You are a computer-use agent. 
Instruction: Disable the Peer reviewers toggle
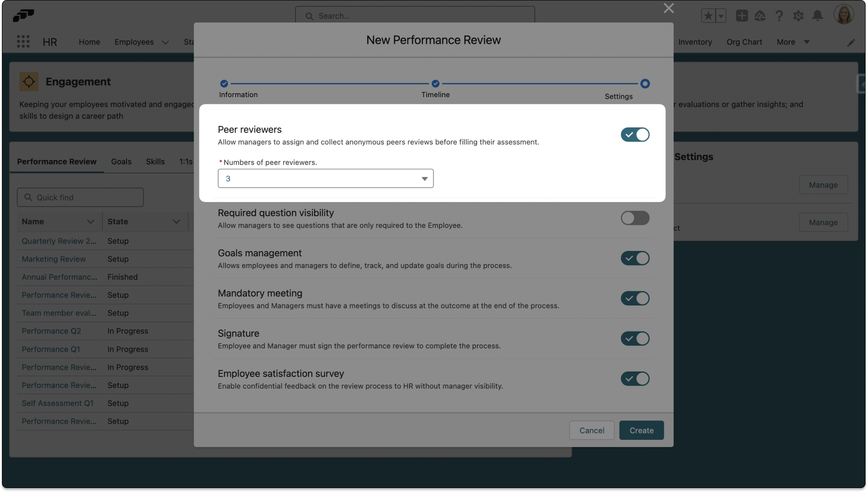[x=635, y=135]
